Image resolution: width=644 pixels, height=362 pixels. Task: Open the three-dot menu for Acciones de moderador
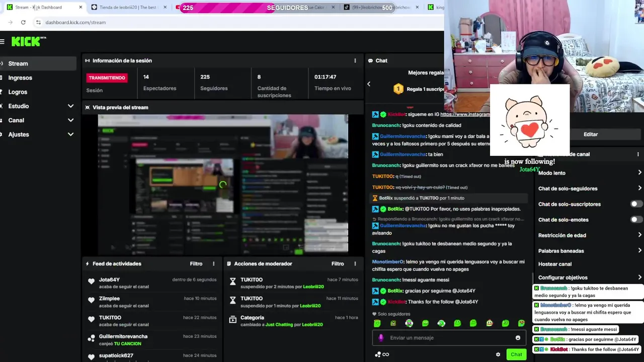(355, 263)
